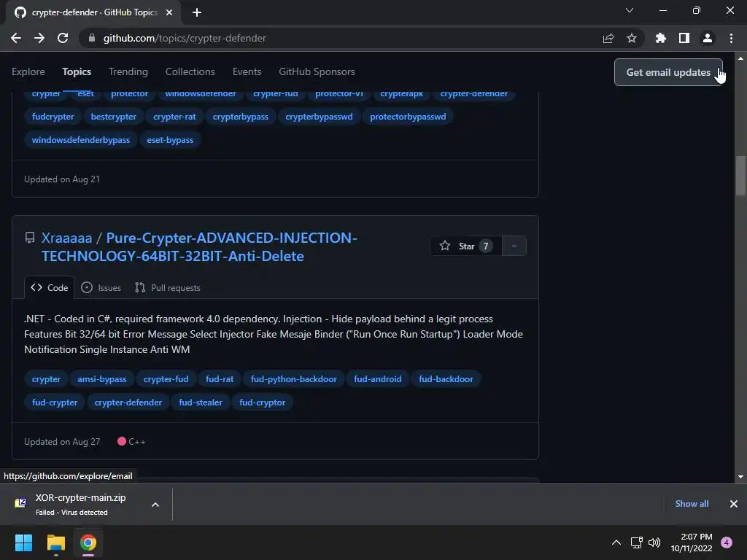Open the browser extensions puzzle icon
Viewport: 747px width, 560px height.
[661, 38]
